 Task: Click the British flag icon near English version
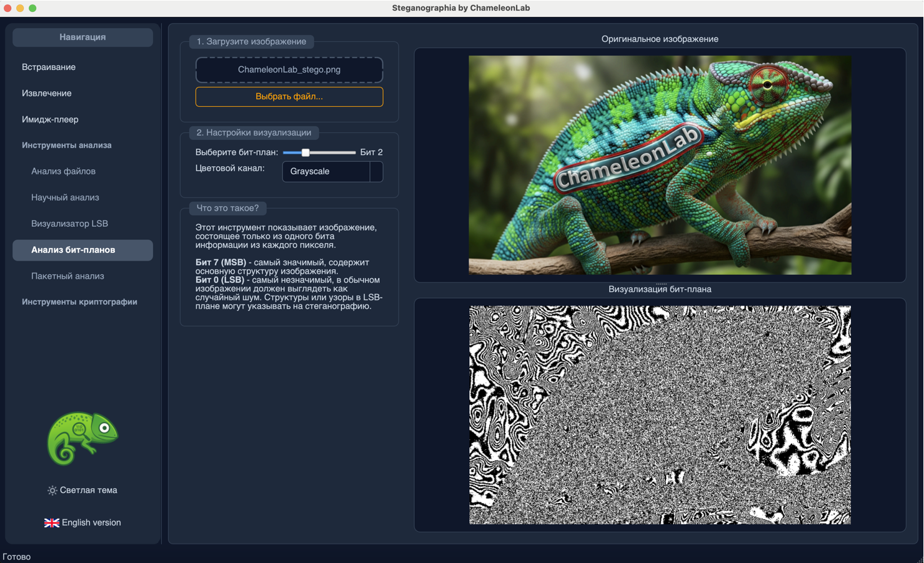point(51,522)
